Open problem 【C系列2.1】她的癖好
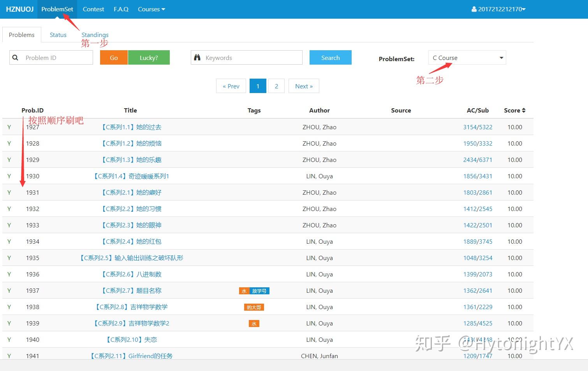Viewport: 588px width, 371px height. [x=130, y=193]
